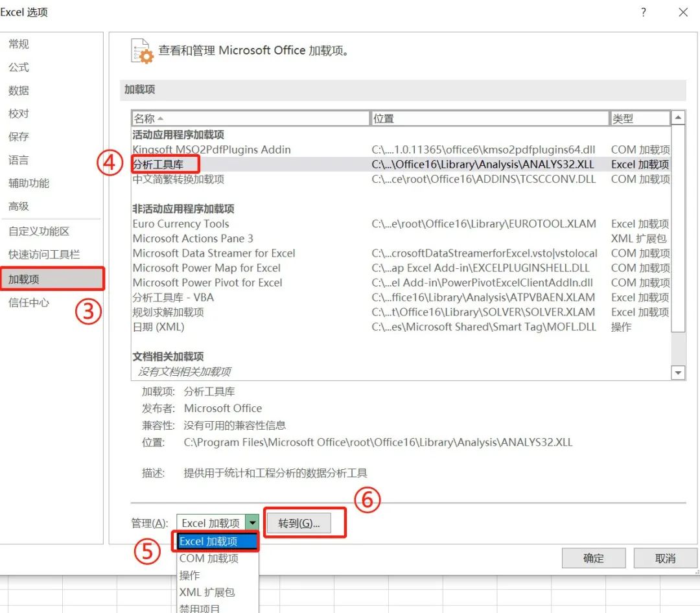The image size is (700, 613).
Task: Click the MOFL.DLL location cell
Action: tap(484, 327)
